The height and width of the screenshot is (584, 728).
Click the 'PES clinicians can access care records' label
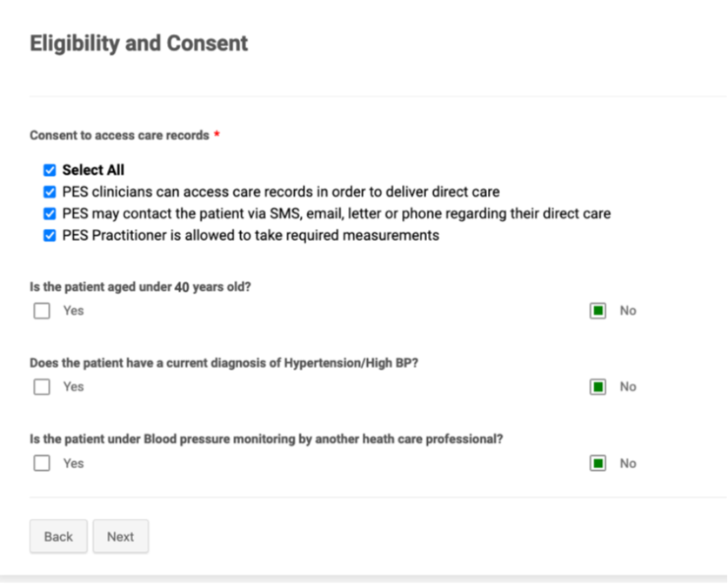(x=281, y=191)
